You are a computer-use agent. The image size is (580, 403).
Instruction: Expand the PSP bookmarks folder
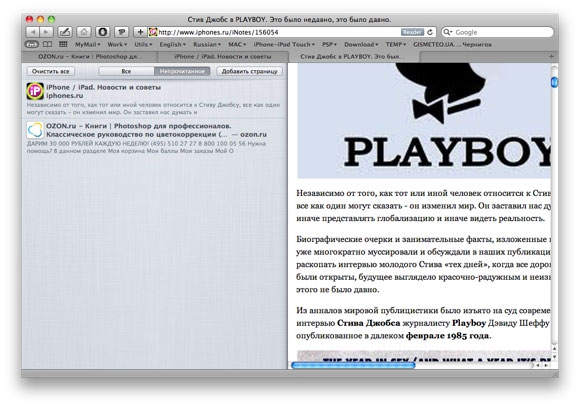[x=329, y=44]
